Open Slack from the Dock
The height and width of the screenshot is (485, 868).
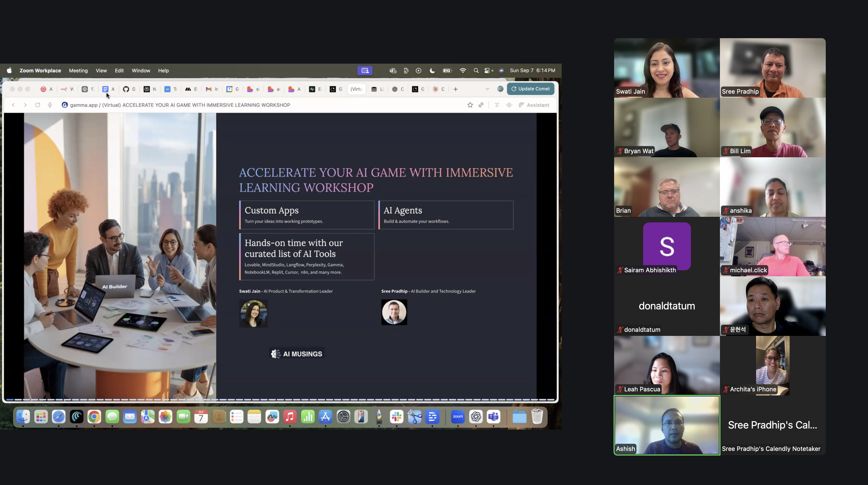pyautogui.click(x=397, y=417)
